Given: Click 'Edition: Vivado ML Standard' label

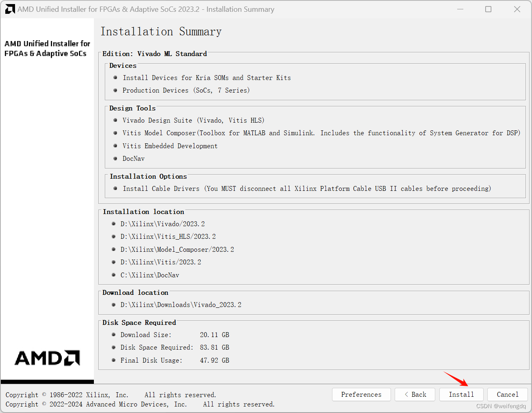Looking at the screenshot, I should 154,54.
